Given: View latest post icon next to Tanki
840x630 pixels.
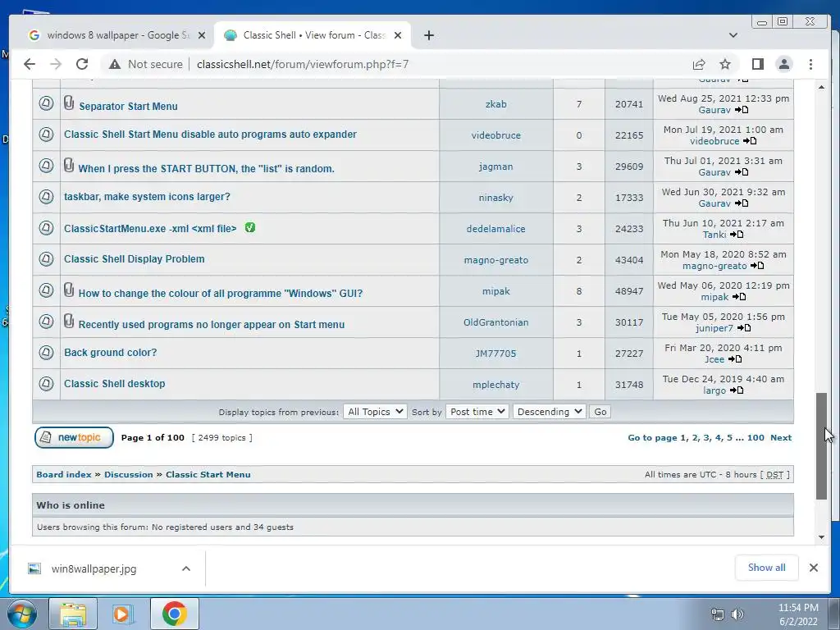Looking at the screenshot, I should (737, 235).
